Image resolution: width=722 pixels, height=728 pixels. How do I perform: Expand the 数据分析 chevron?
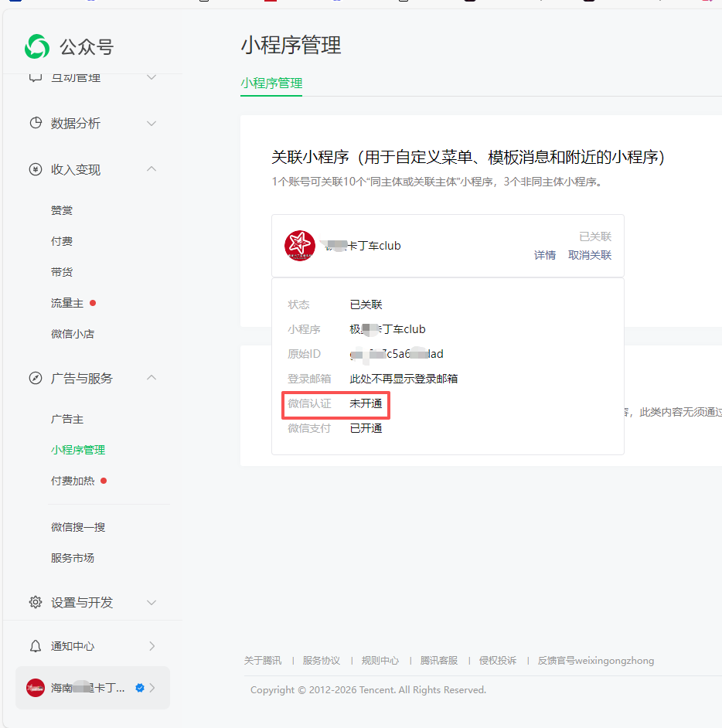click(152, 123)
